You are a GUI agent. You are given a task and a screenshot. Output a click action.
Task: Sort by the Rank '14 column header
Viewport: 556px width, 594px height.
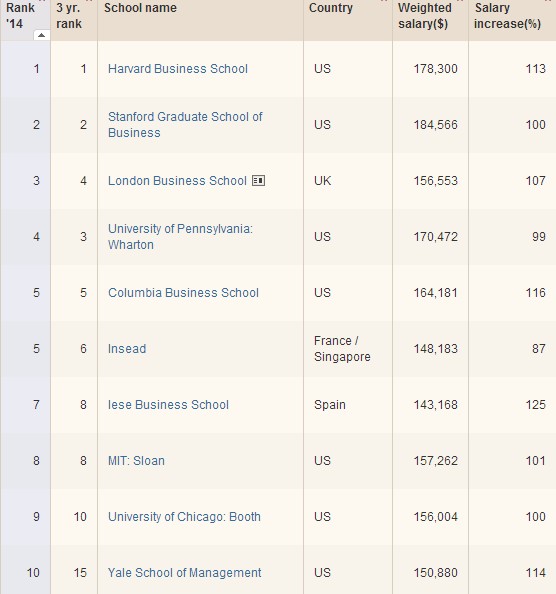20,16
